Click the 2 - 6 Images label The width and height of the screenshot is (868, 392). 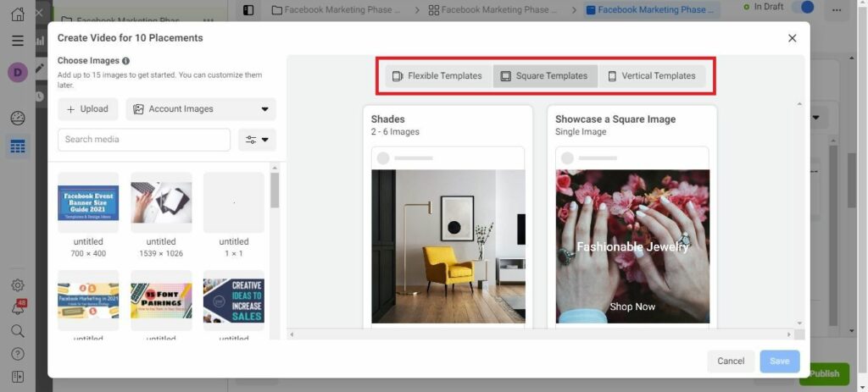click(x=395, y=132)
